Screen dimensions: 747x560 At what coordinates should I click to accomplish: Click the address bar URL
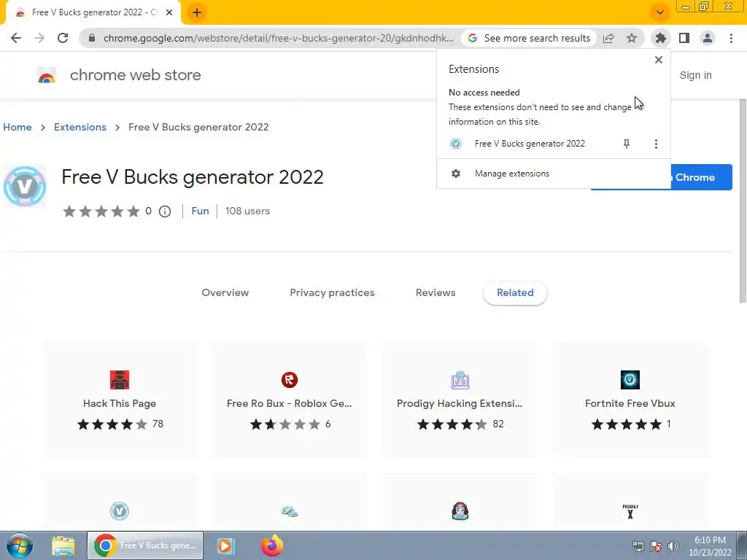278,38
